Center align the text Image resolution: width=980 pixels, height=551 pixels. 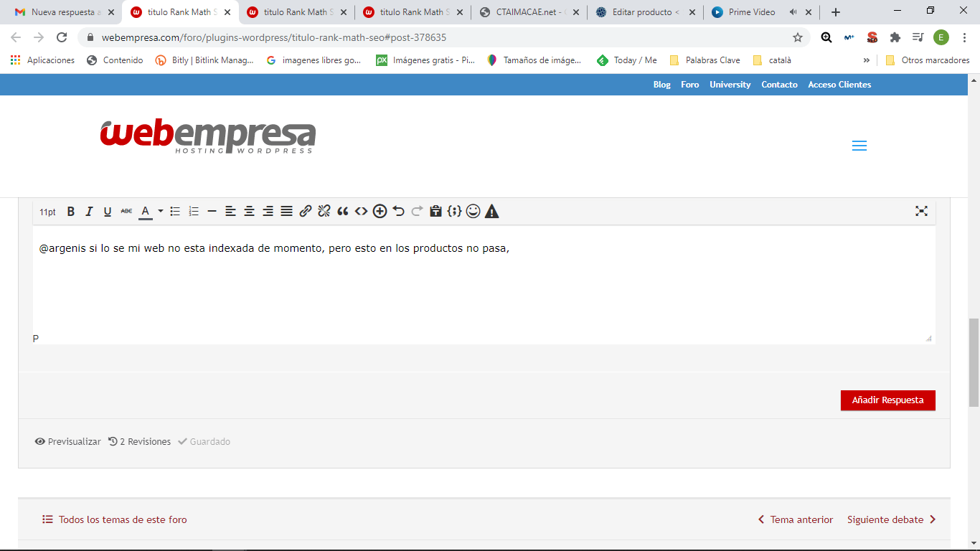pos(249,211)
